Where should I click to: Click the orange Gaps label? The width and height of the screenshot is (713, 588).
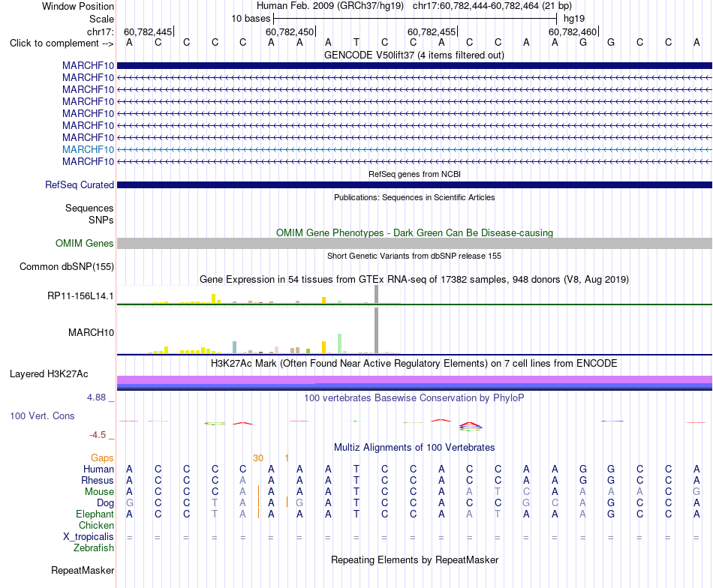pyautogui.click(x=102, y=457)
